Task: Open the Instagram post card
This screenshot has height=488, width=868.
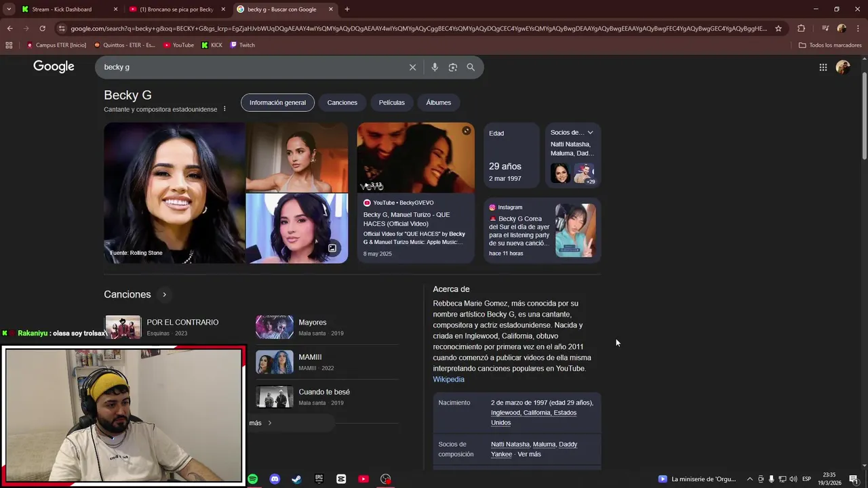Action: (x=542, y=230)
